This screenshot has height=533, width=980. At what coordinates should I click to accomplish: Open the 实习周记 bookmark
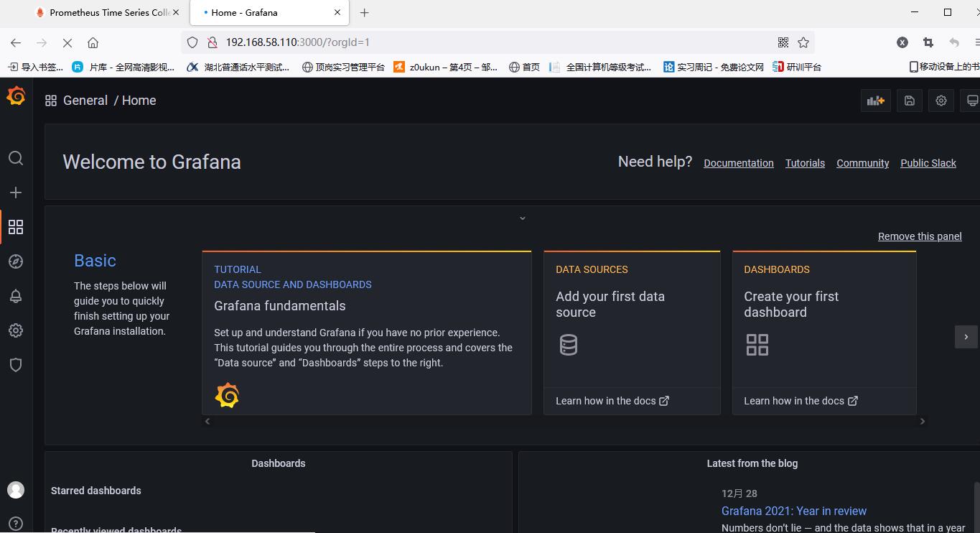[x=714, y=67]
